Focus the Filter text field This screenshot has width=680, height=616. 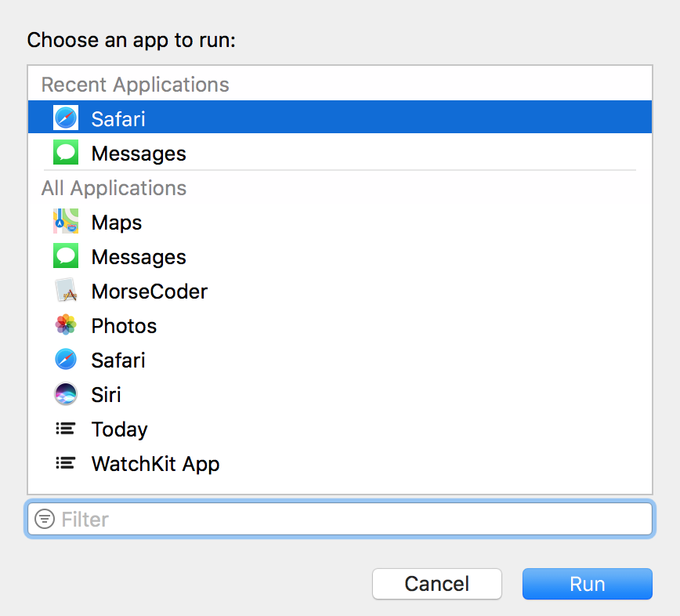[x=353, y=519]
